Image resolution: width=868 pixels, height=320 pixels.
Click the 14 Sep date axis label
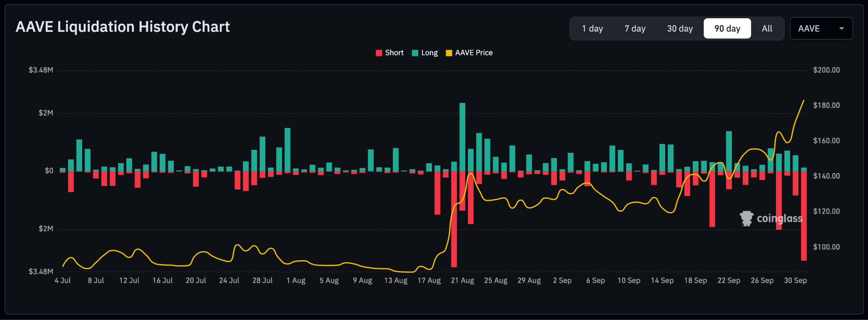(x=662, y=281)
